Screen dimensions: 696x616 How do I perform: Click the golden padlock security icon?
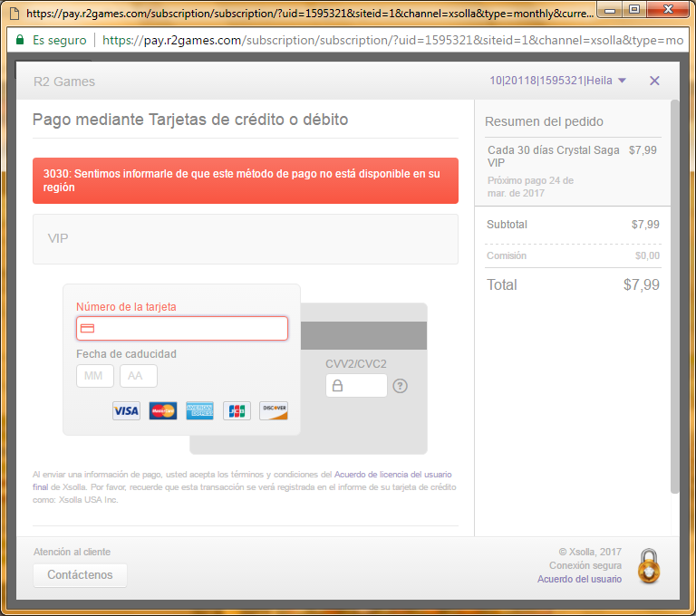coord(648,566)
